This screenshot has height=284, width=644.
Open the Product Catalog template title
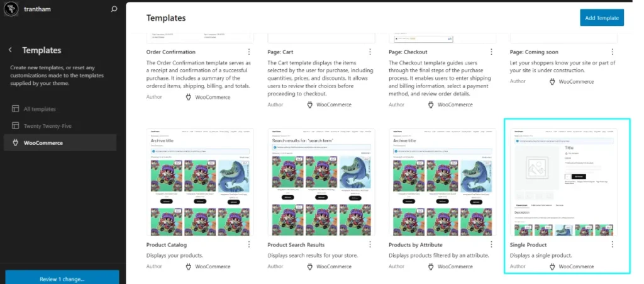(166, 244)
